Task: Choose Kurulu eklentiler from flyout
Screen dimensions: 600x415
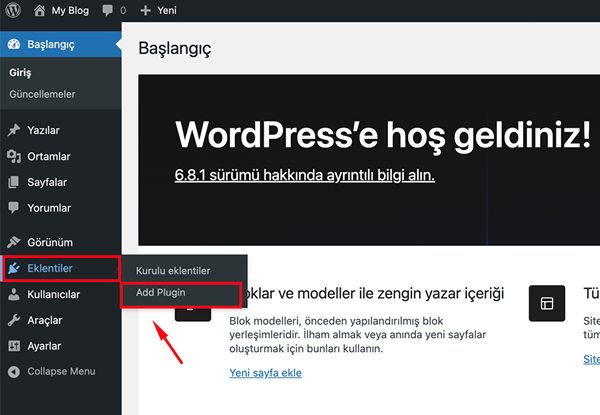Action: [x=173, y=270]
